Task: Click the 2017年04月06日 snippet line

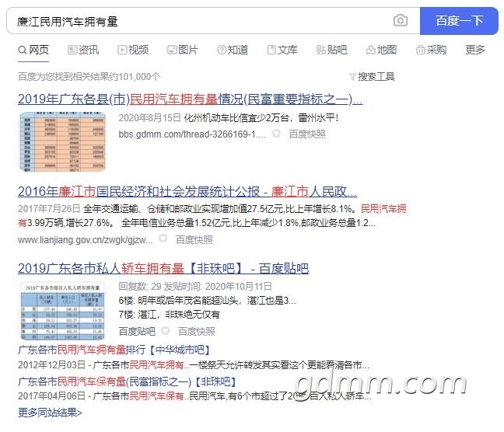Action: tap(194, 396)
